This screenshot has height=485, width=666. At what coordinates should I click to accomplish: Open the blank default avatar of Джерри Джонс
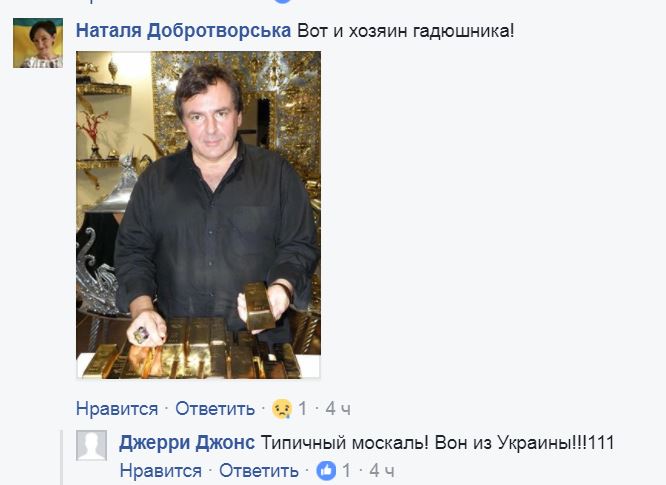click(x=91, y=445)
